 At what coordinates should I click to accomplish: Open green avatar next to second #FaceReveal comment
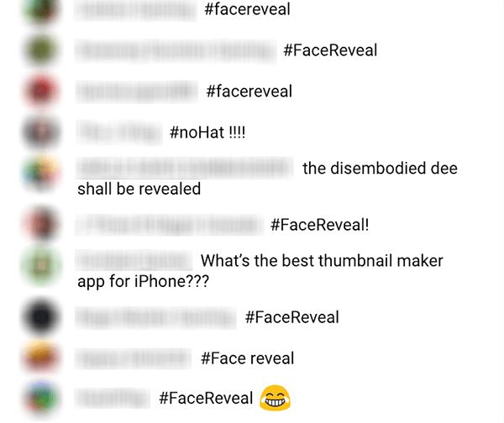point(41,50)
